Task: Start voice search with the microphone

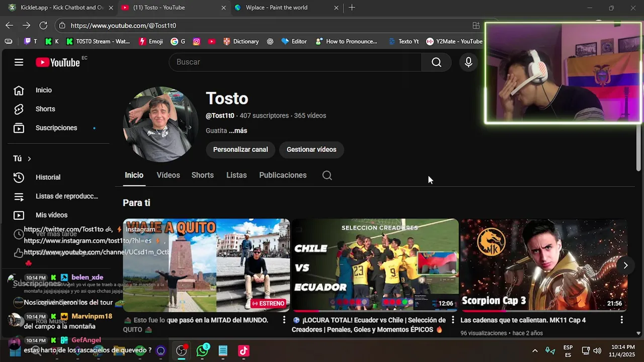Action: (468, 62)
